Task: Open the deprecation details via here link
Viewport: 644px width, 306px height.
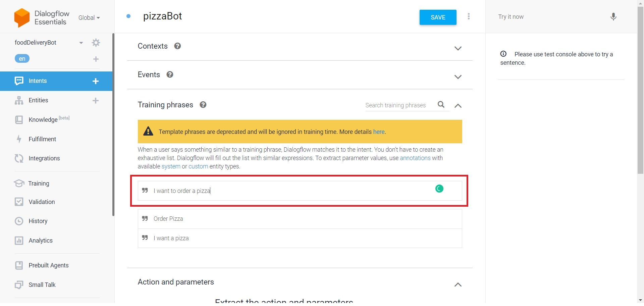Action: pos(378,132)
